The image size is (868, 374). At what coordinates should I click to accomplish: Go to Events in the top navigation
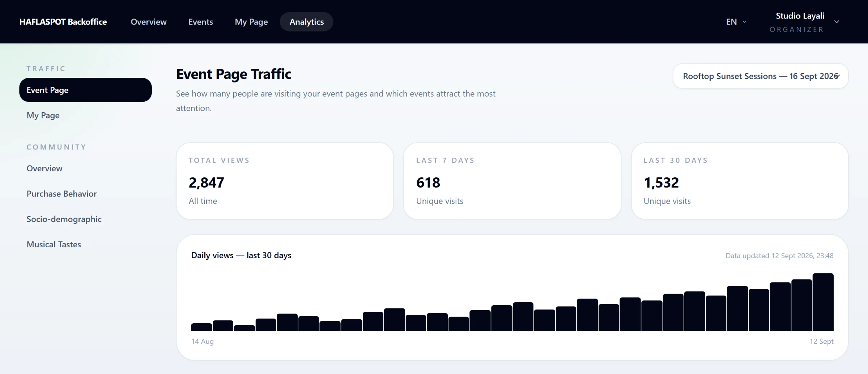pyautogui.click(x=201, y=22)
